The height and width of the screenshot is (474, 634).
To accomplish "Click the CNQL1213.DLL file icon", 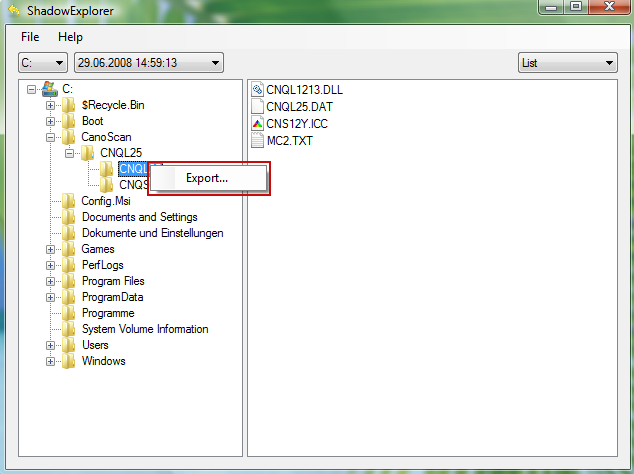I will (x=257, y=90).
